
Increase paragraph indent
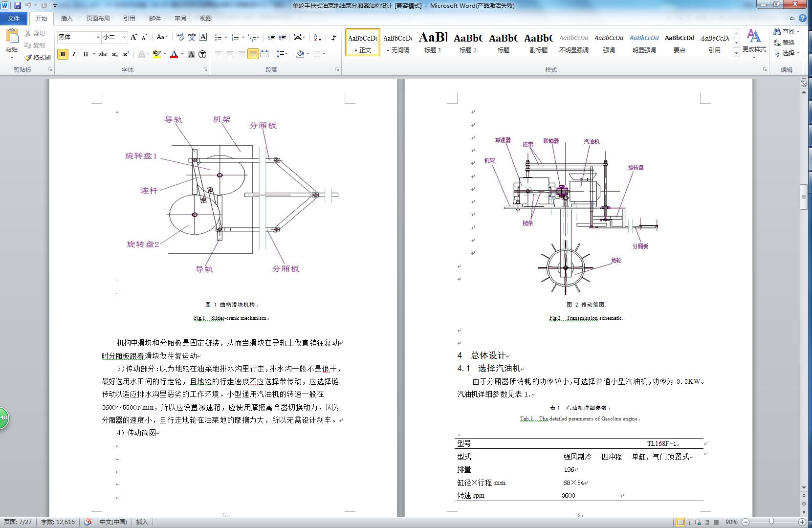282,37
